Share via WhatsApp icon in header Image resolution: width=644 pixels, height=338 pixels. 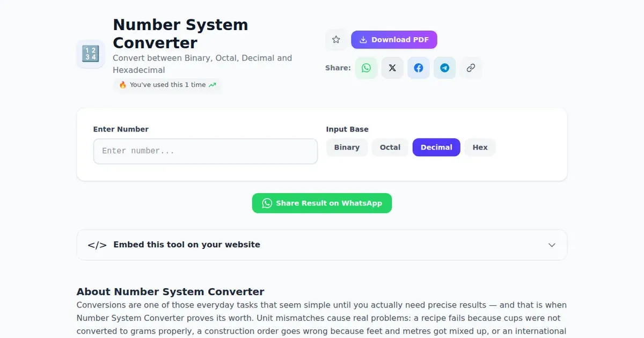[x=366, y=68]
